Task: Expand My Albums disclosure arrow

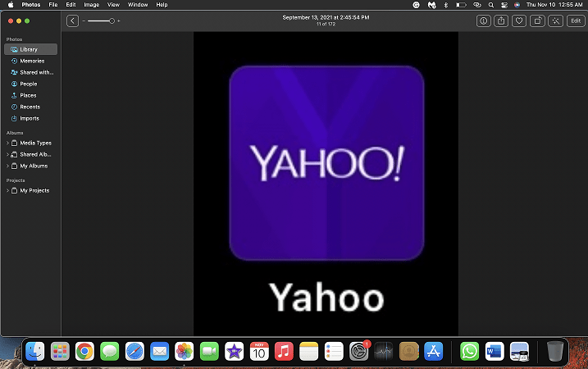Action: [7, 166]
